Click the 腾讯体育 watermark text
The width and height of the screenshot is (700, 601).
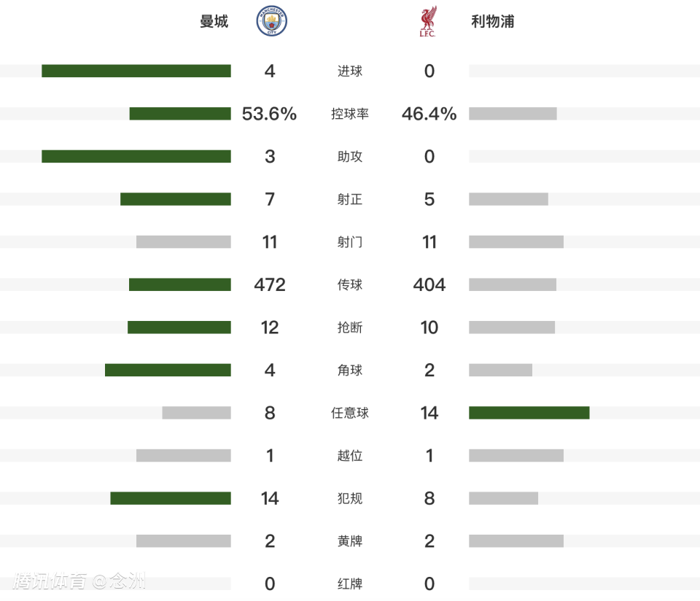[50, 581]
